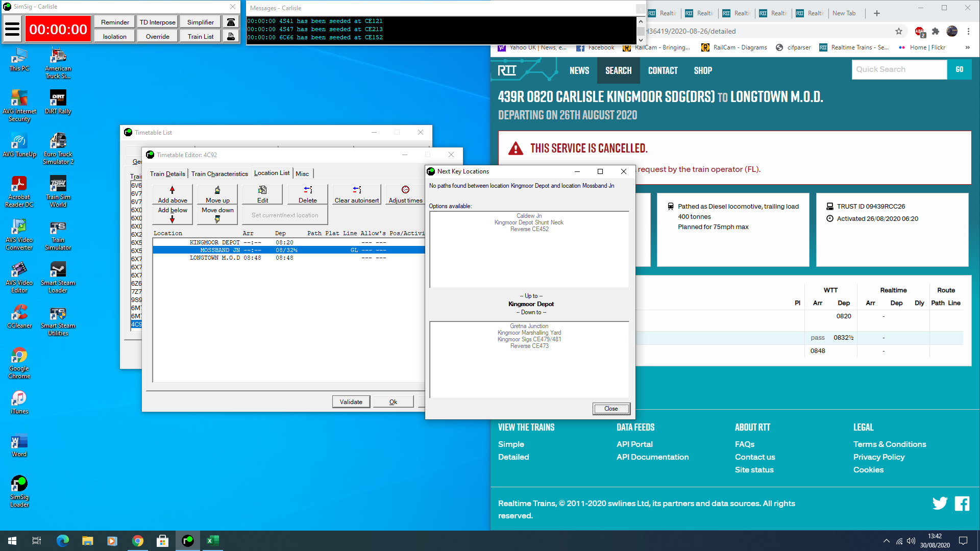The width and height of the screenshot is (980, 551).
Task: Click Ok in the Timetable Editor
Action: click(393, 402)
